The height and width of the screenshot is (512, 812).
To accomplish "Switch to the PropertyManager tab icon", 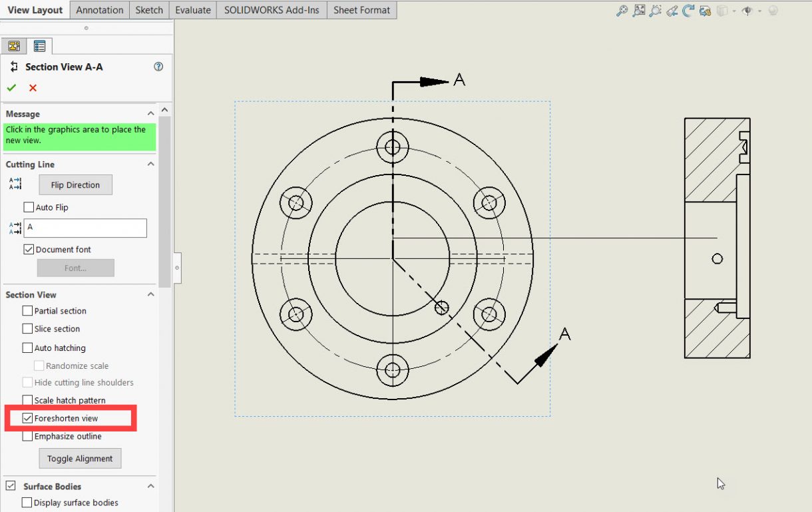I will point(39,46).
